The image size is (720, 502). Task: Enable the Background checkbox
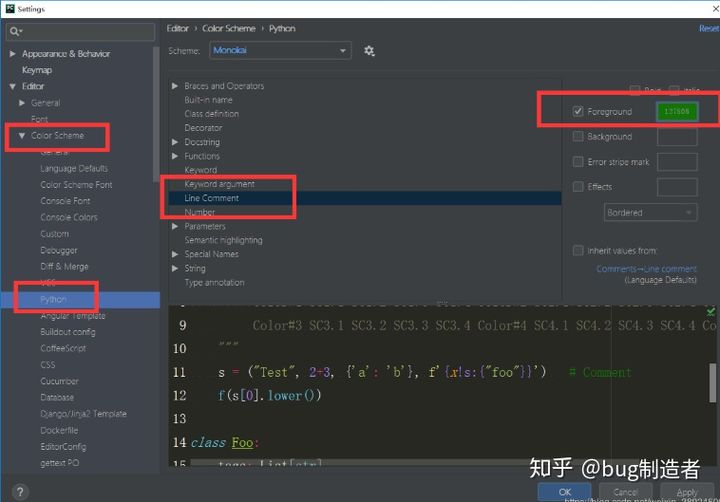click(578, 136)
